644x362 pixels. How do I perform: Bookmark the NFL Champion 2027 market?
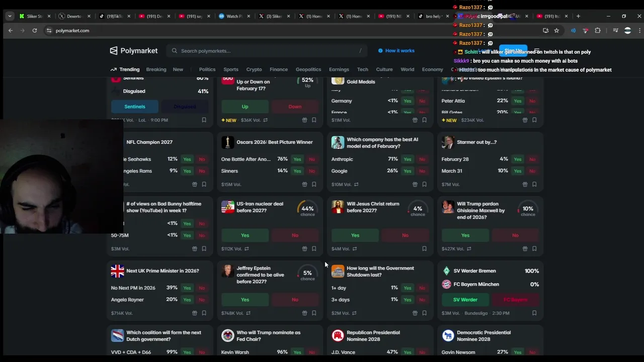(x=204, y=185)
